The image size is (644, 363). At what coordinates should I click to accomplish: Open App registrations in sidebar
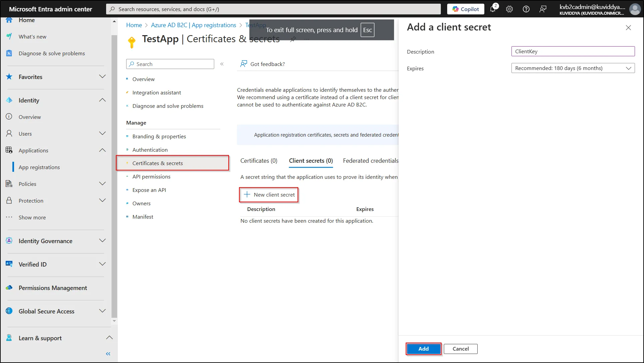point(39,167)
